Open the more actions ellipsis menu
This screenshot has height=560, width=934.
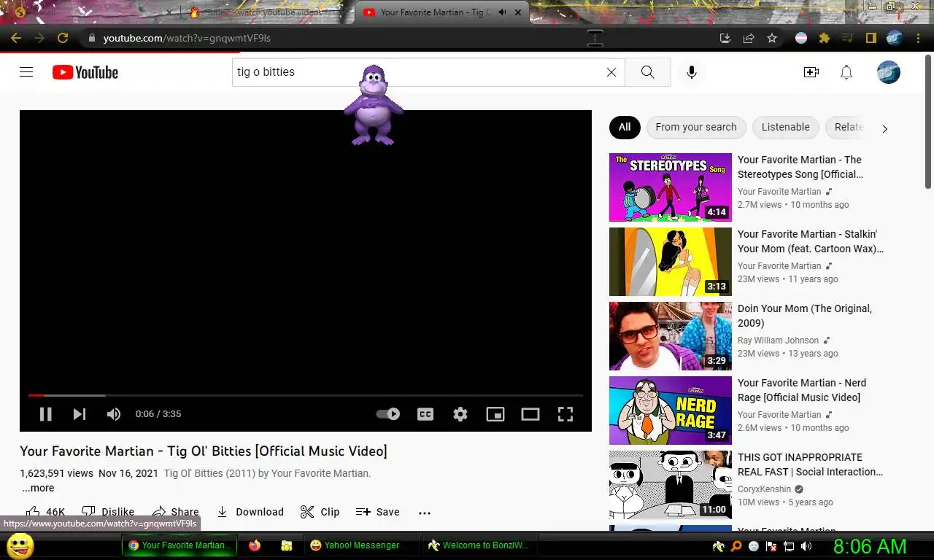point(425,513)
